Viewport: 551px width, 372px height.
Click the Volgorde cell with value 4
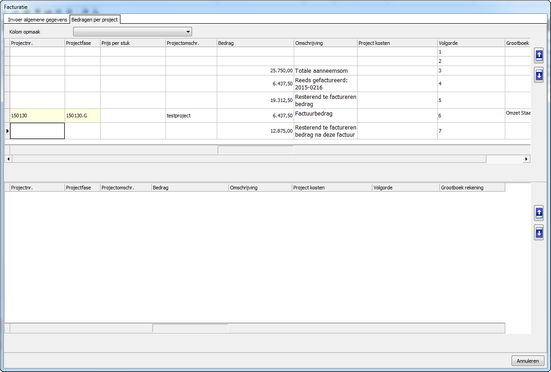471,84
